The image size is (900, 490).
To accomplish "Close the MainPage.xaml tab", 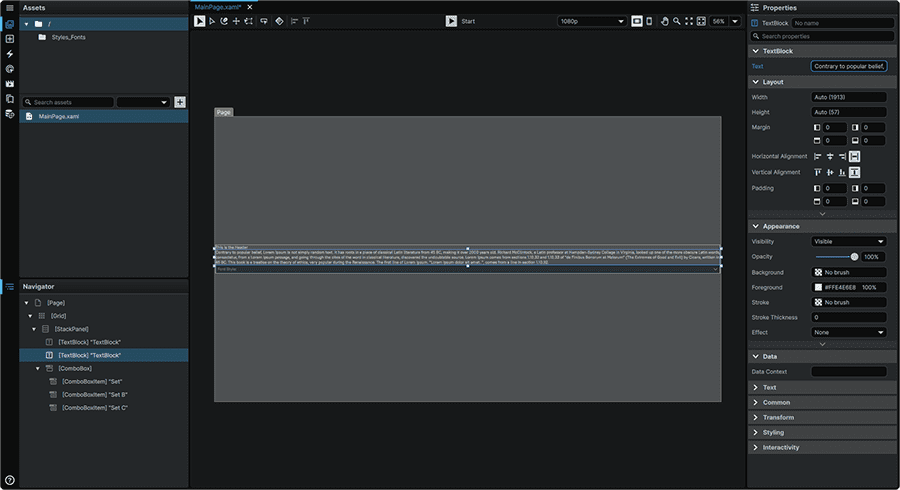I will [250, 7].
